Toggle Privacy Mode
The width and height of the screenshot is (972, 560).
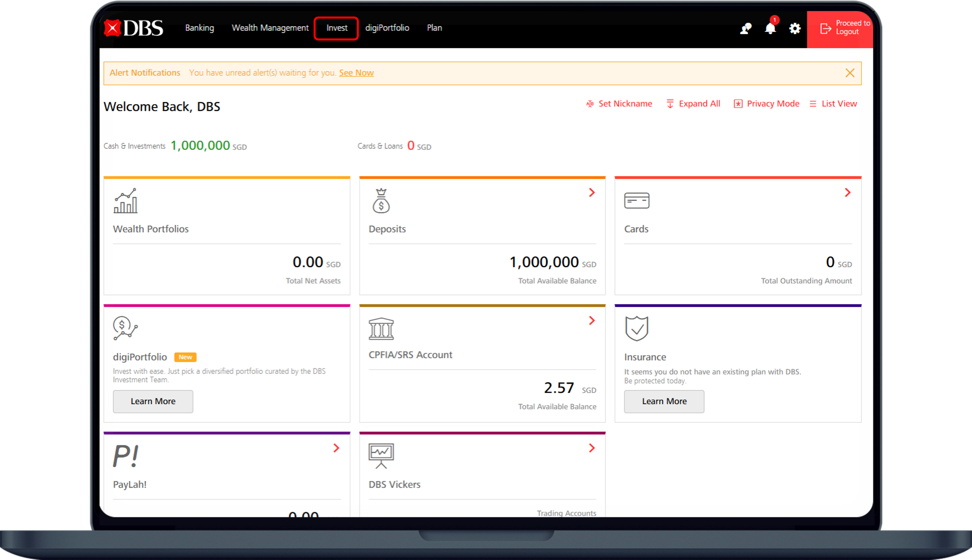767,103
